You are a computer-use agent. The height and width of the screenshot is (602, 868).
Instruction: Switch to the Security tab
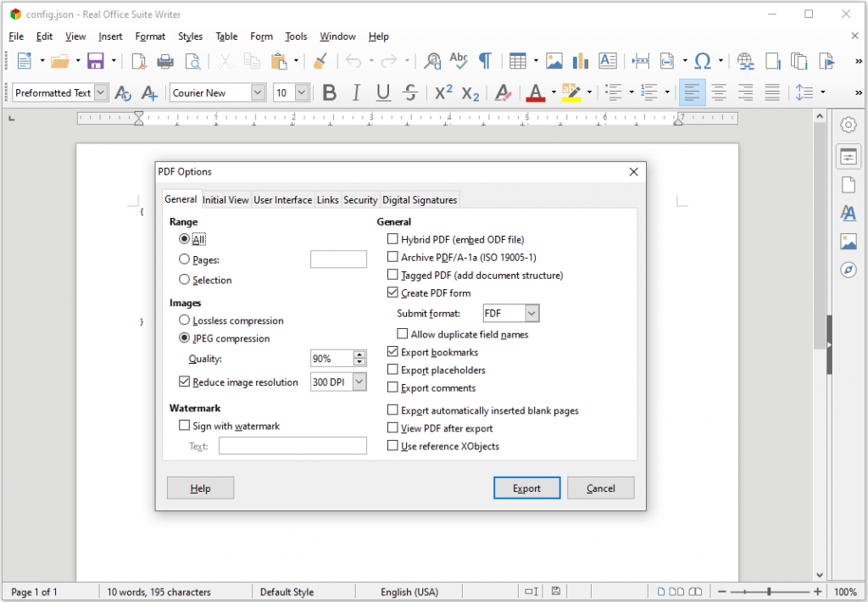pyautogui.click(x=360, y=200)
